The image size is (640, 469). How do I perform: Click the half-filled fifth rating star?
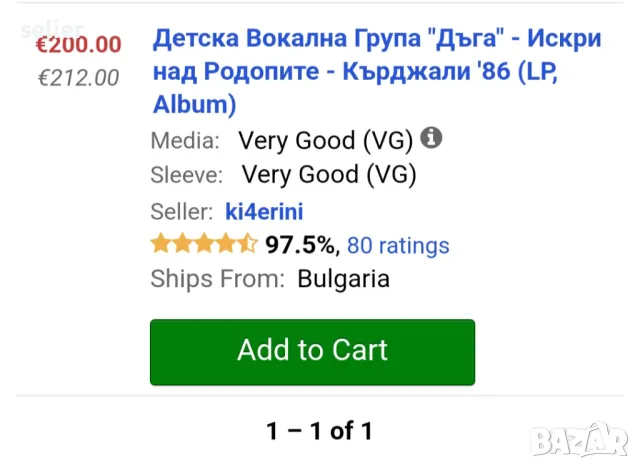click(x=248, y=244)
